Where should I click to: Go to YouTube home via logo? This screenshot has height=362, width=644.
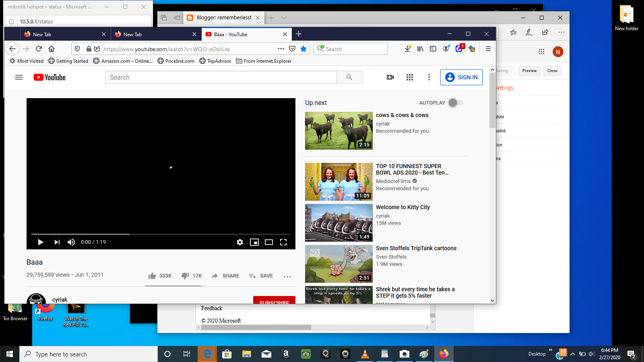coord(50,77)
